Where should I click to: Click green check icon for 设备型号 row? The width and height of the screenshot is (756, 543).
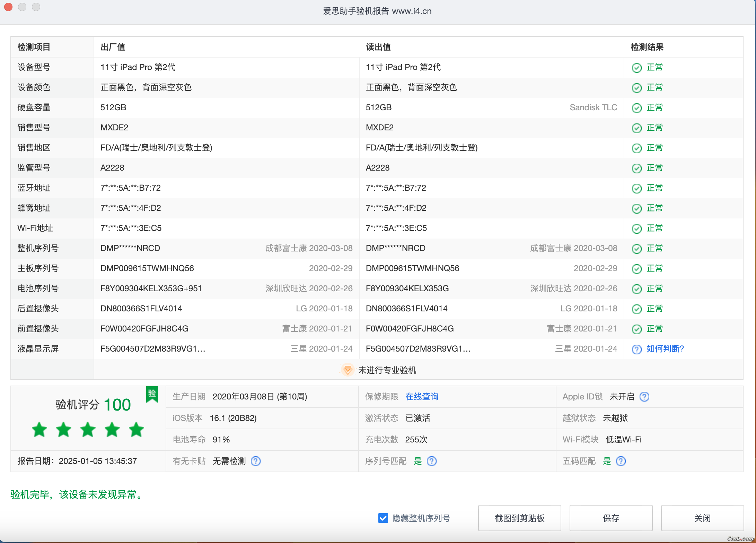point(636,68)
